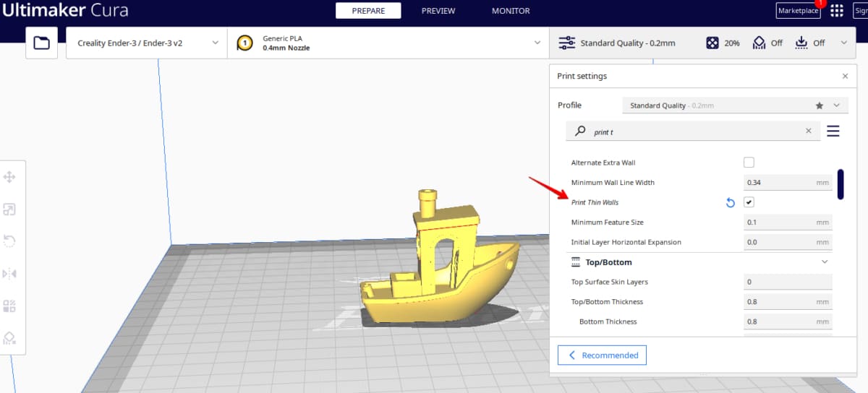The height and width of the screenshot is (393, 868).
Task: Edit Initial Layer Horizontal Expansion value
Action: [x=788, y=242]
